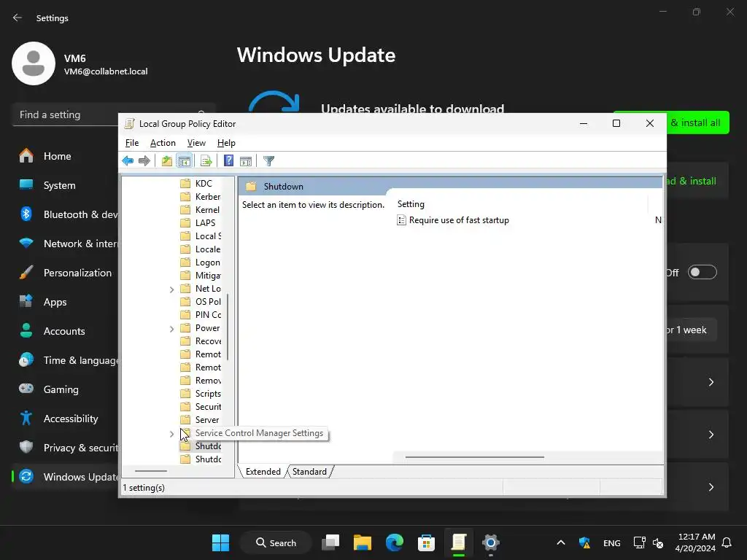The image size is (747, 560).
Task: Toggle the Show/Hide Console Tree icon
Action: coord(184,161)
